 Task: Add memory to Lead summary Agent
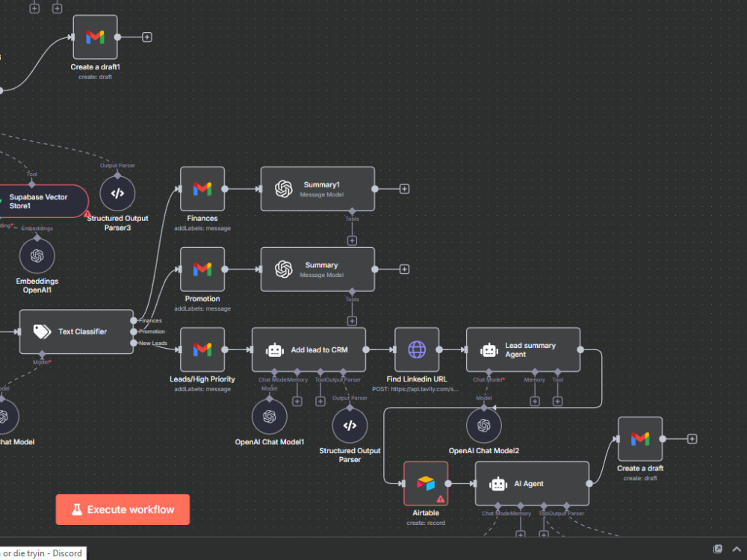point(535,402)
